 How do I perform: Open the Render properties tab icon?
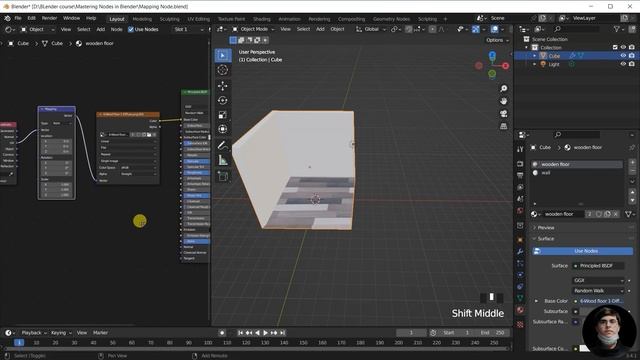(x=520, y=164)
